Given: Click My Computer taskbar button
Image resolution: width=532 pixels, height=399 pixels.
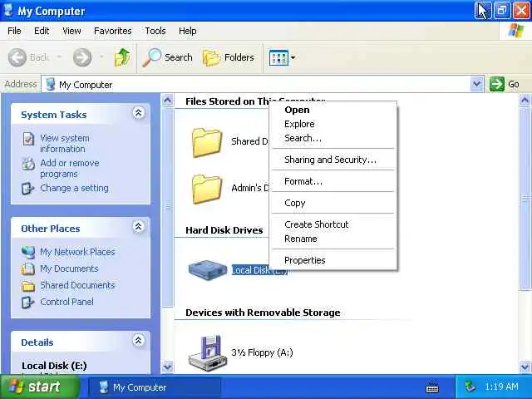Looking at the screenshot, I should pos(155,387).
